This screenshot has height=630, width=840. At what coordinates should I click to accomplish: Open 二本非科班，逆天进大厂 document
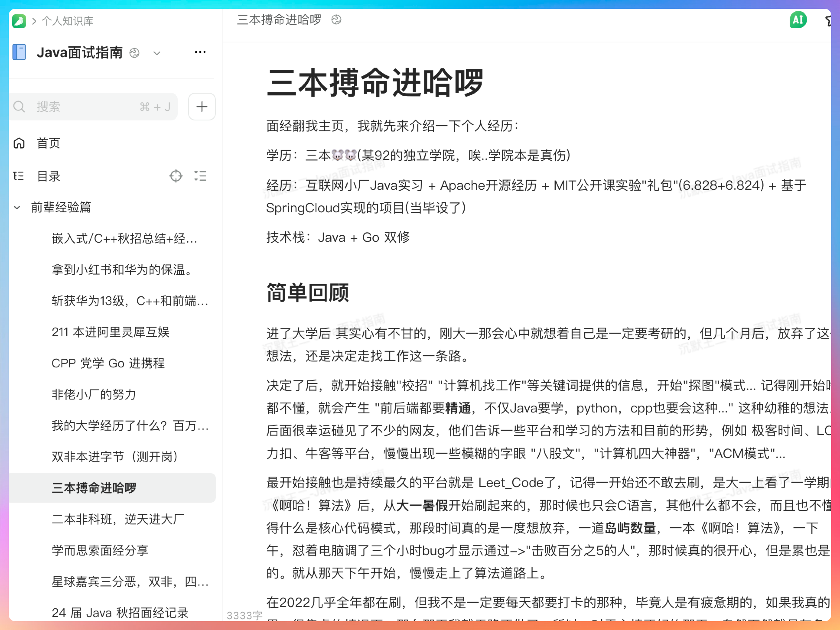click(x=118, y=519)
